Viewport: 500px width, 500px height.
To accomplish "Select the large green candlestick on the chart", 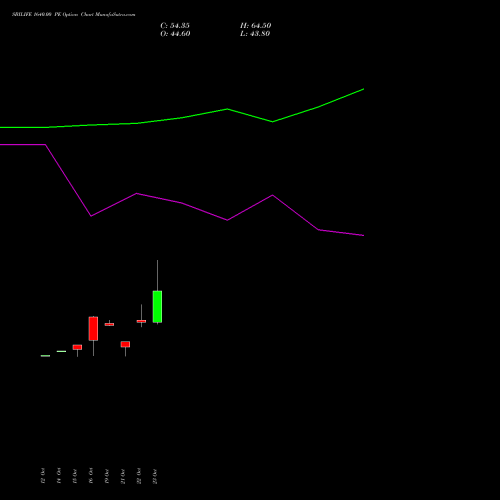I will point(157,307).
